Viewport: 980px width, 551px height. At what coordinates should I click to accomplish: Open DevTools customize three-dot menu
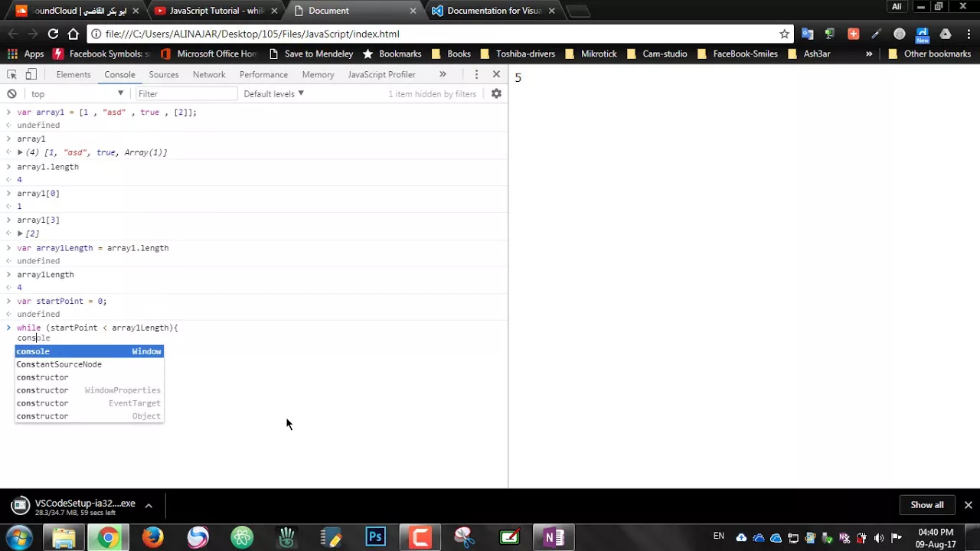coord(476,74)
